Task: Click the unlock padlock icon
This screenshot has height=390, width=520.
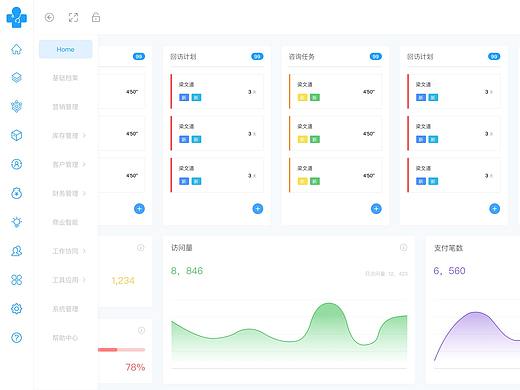Action: [96, 17]
